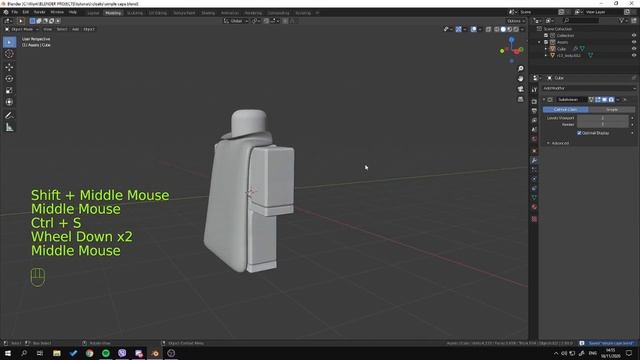Switch to the UV Editing workspace tab
This screenshot has height=360, width=640.
158,13
